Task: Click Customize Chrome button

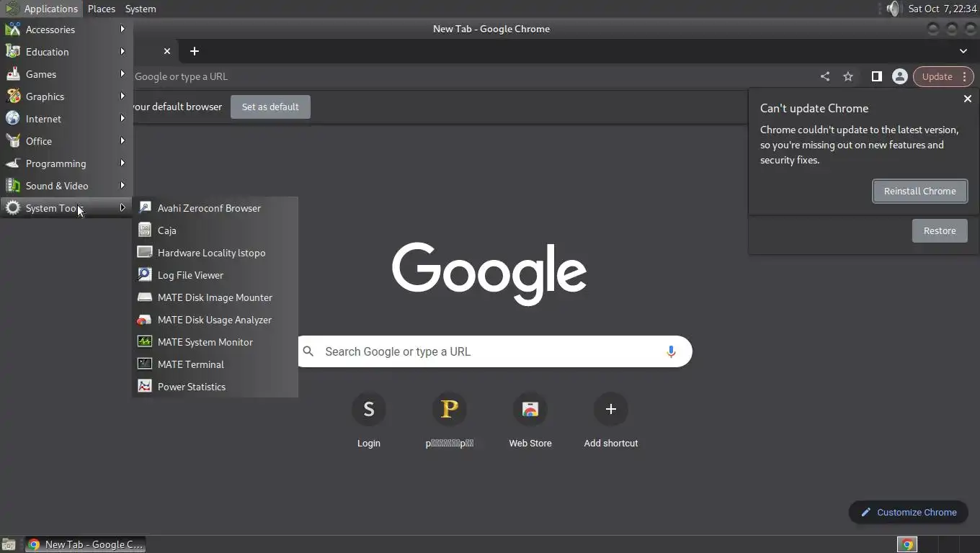Action: [909, 512]
